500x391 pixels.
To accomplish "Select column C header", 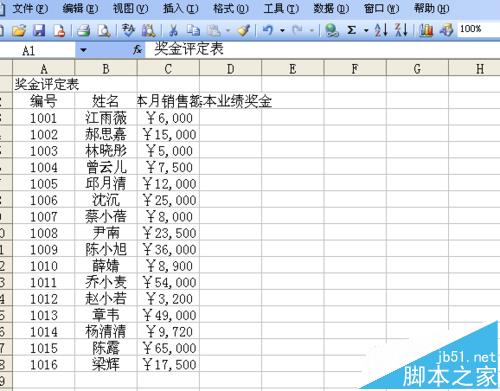I will (168, 68).
